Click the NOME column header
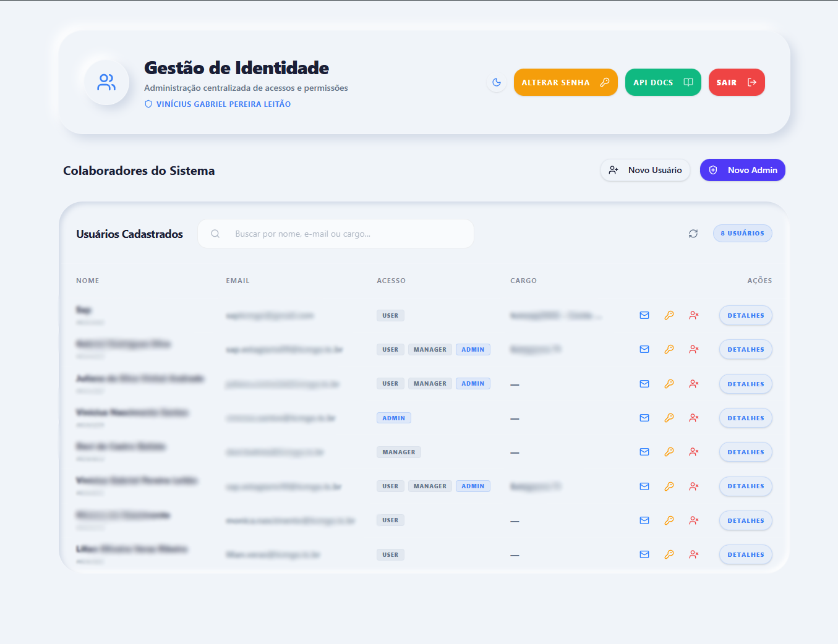Screen dimensions: 838x644 point(88,281)
